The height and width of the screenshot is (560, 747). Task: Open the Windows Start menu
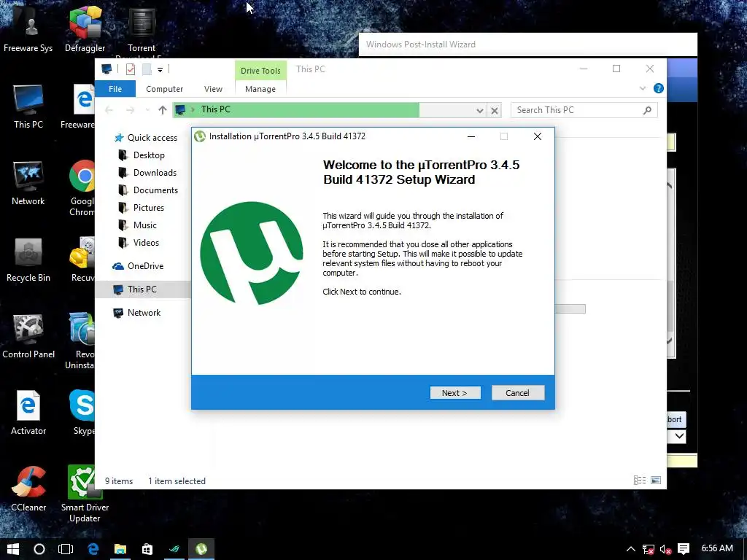pos(13,549)
